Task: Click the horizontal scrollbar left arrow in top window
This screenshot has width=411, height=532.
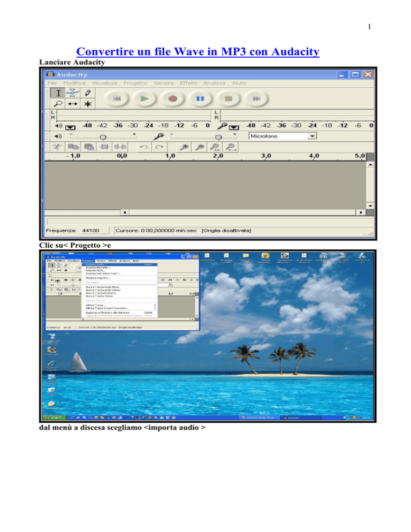Action: click(x=125, y=212)
